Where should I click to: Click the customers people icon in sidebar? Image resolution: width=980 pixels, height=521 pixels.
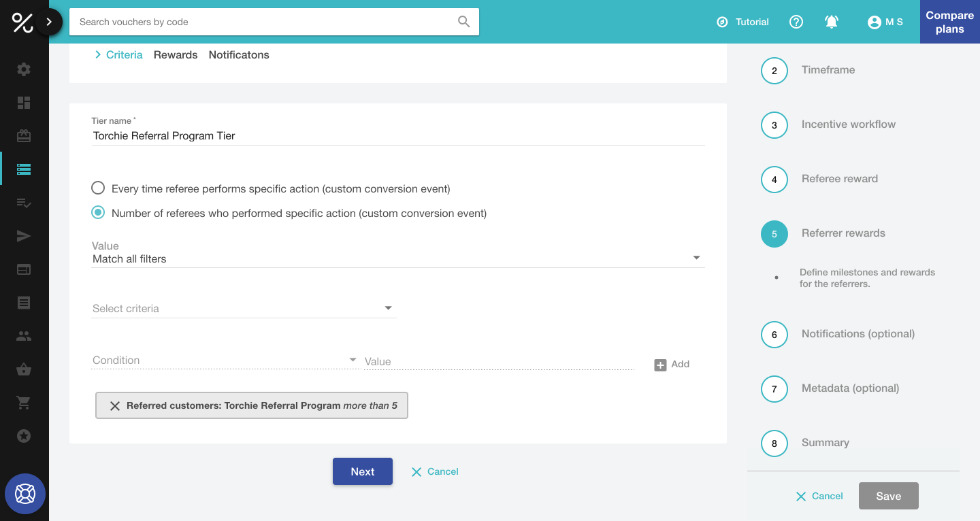click(x=24, y=336)
